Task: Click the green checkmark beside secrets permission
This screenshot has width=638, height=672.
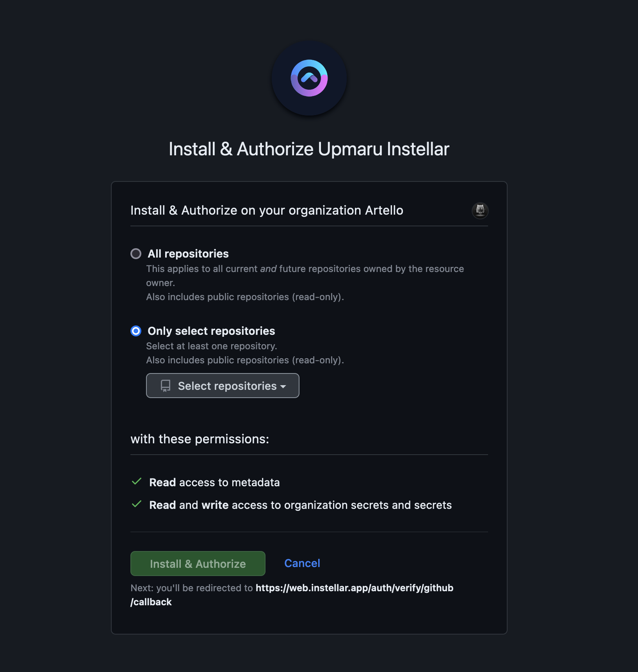Action: point(137,504)
